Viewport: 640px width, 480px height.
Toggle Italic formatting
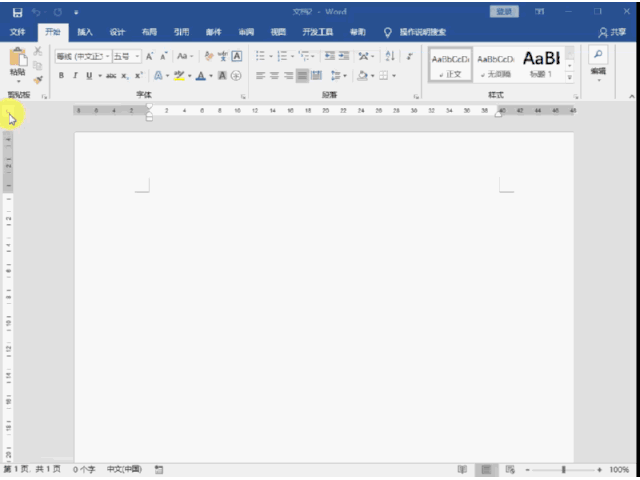tap(75, 76)
